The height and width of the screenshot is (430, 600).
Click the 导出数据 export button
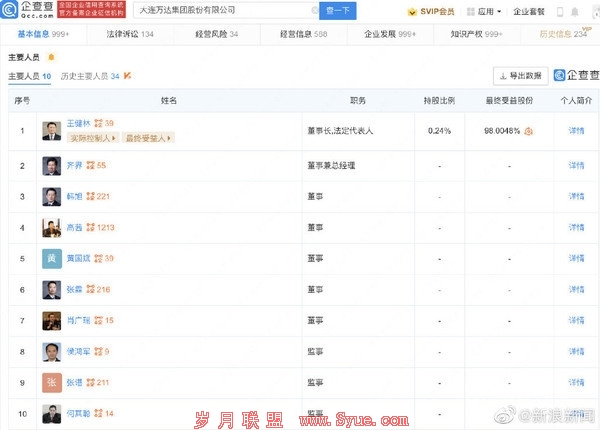click(x=520, y=76)
